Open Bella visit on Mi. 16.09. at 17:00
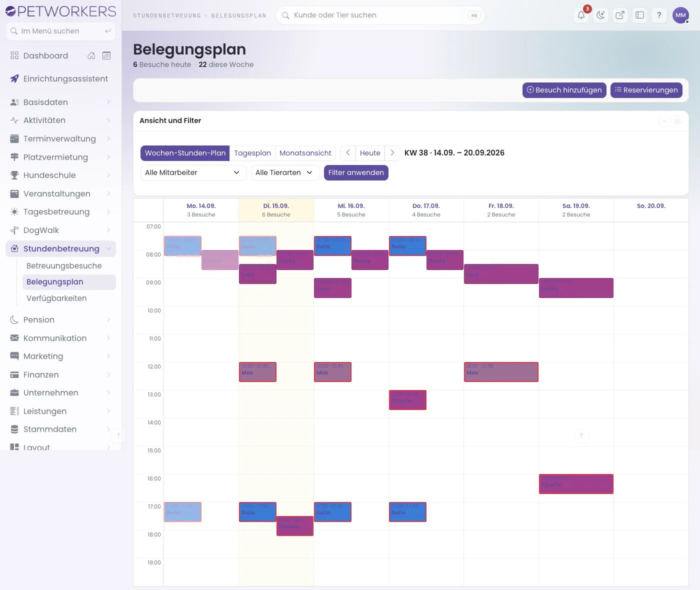The height and width of the screenshot is (590, 700). (332, 512)
